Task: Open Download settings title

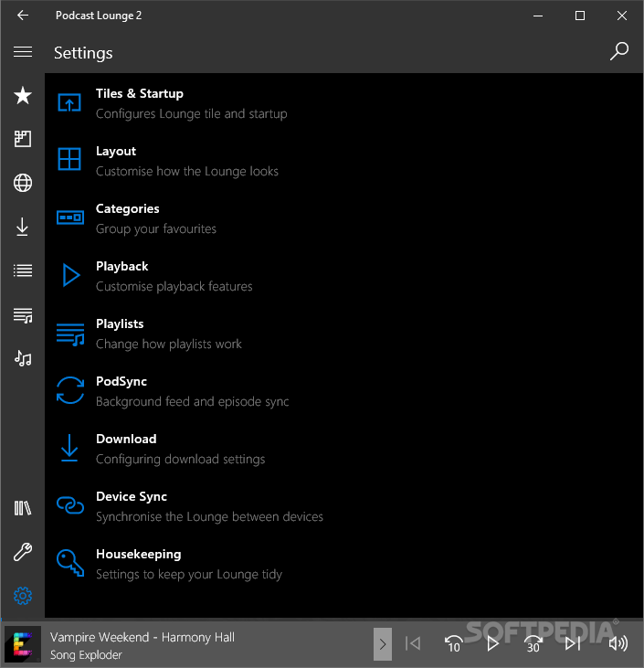Action: click(x=126, y=439)
